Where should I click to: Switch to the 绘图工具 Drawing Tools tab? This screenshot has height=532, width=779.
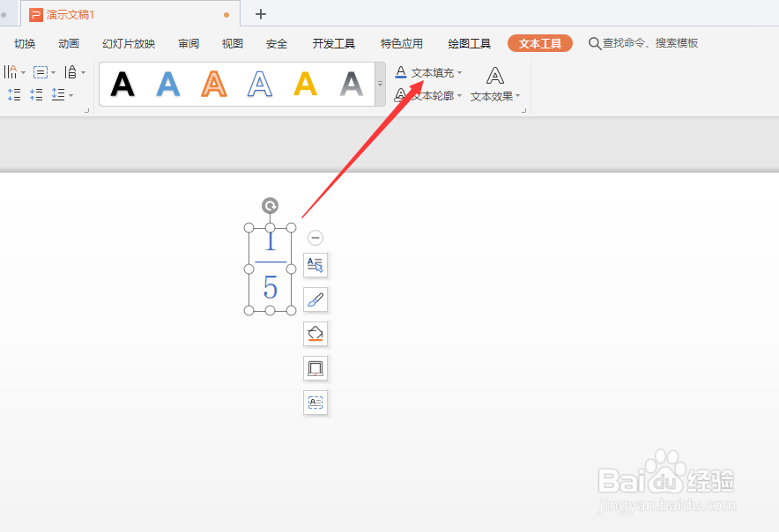(x=468, y=42)
